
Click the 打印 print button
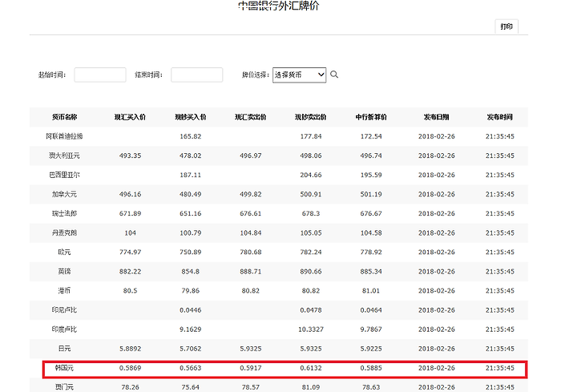tap(506, 26)
